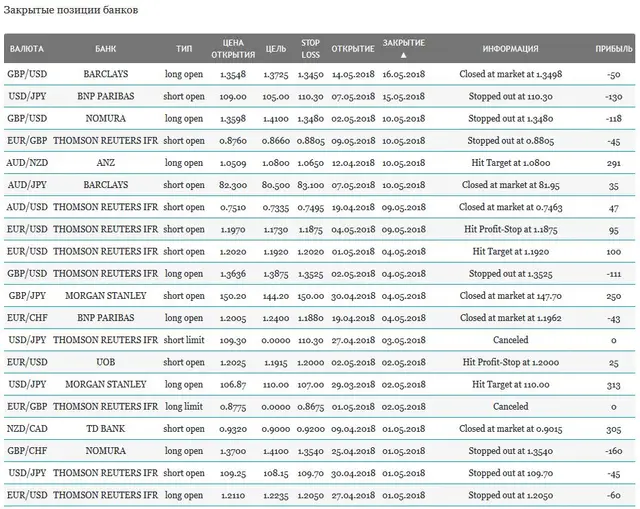The image size is (640, 509).
Task: Click 'Closed at market at 81.95'
Action: coord(511,185)
